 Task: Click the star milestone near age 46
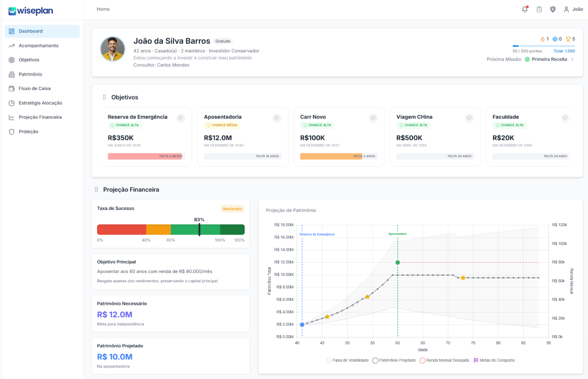coord(327,316)
